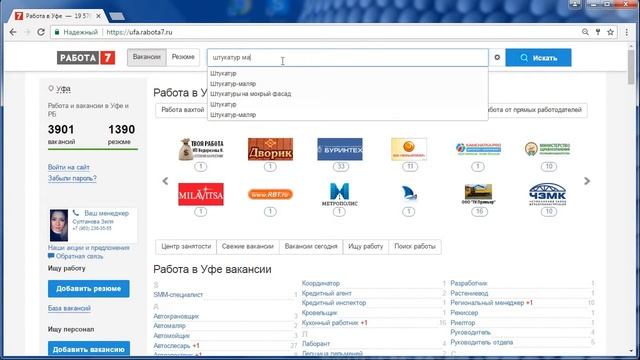Image resolution: width=640 pixels, height=360 pixels.
Task: Open Риелтор vacancies
Action: point(463,323)
